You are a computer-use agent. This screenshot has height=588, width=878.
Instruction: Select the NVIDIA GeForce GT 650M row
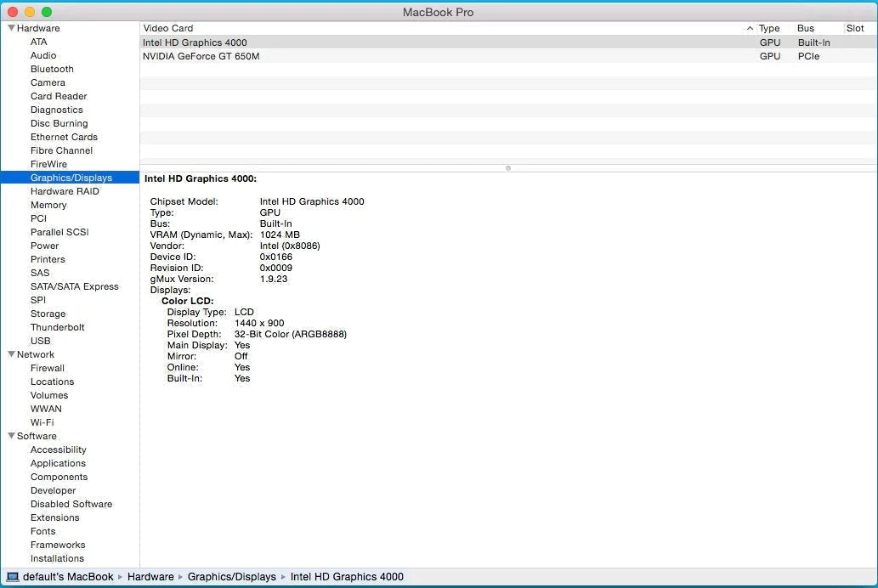(201, 56)
